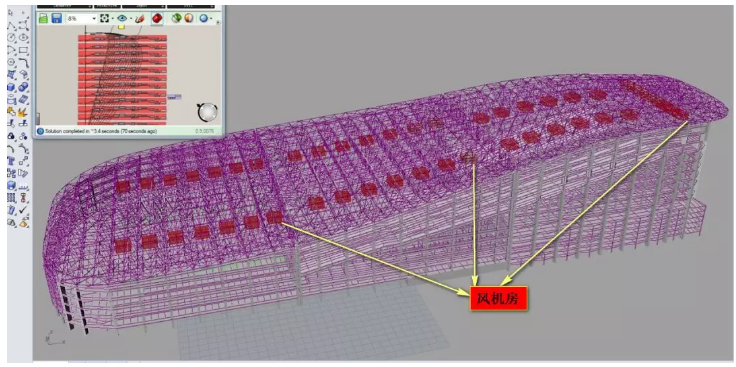The width and height of the screenshot is (736, 367).
Task: Select the Join tool
Action: [11, 112]
